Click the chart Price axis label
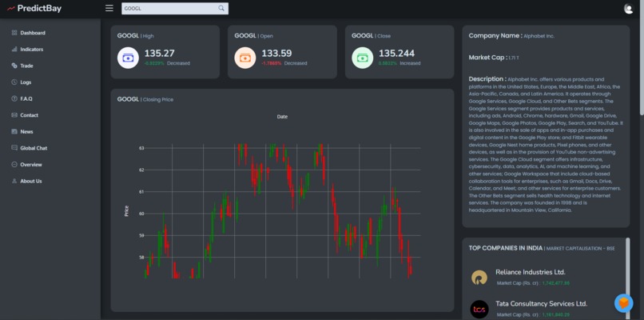 (126, 211)
